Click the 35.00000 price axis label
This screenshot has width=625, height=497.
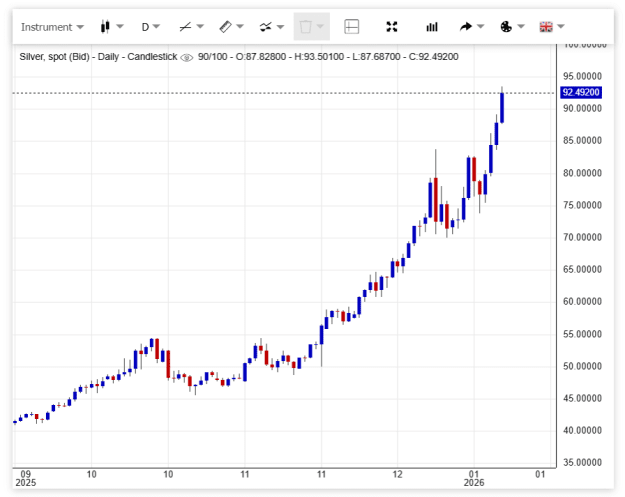[x=582, y=463]
